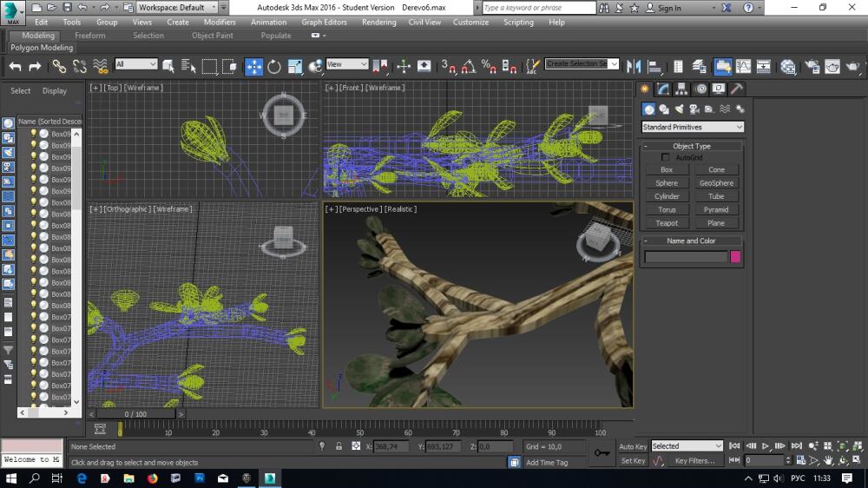Click the Play Animation button
The image size is (868, 488).
[766, 446]
